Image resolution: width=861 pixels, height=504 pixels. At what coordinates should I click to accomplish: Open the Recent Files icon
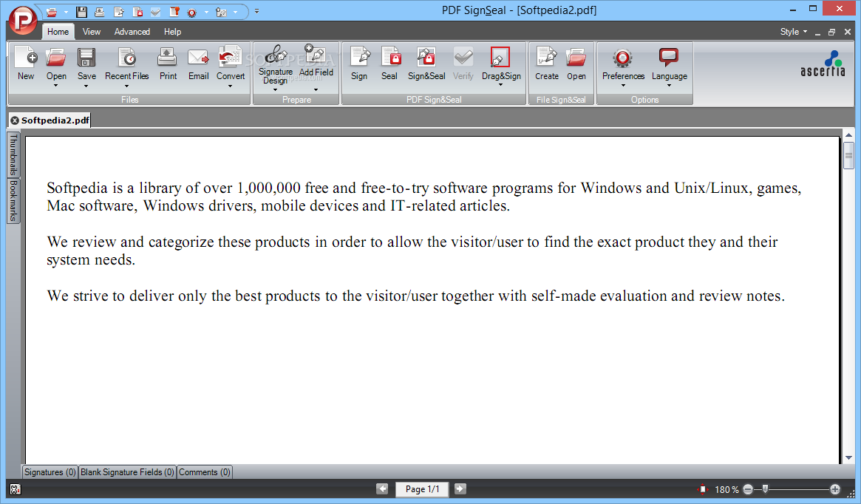tap(127, 58)
